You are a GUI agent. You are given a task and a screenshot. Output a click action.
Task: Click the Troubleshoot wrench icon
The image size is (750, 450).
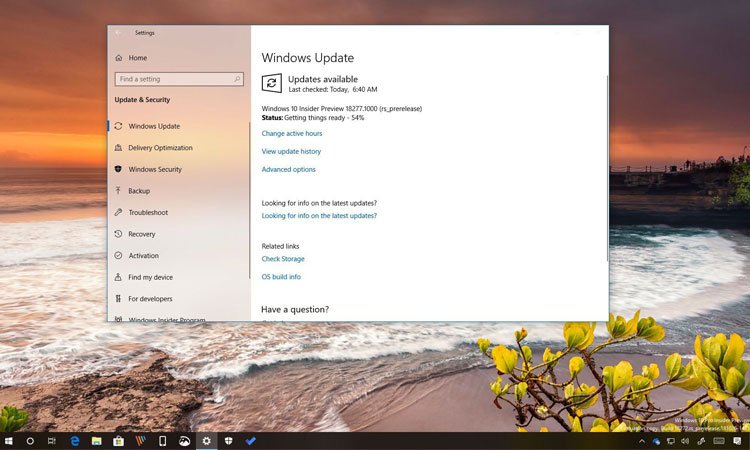119,213
